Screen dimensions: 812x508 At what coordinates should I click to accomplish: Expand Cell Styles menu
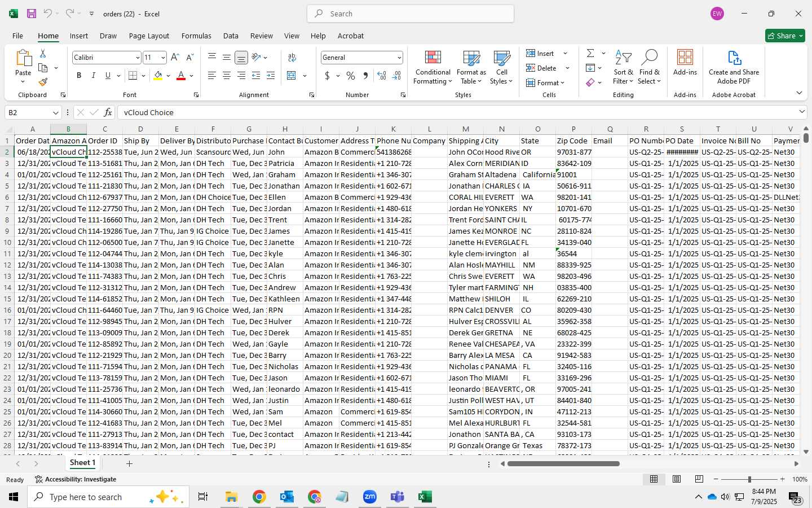(x=501, y=68)
